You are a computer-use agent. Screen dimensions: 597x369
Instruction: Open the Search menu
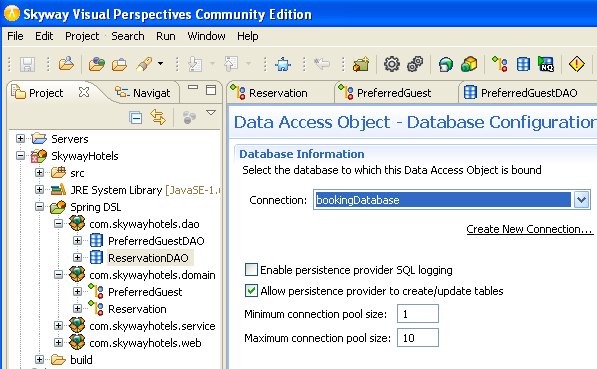(x=128, y=36)
